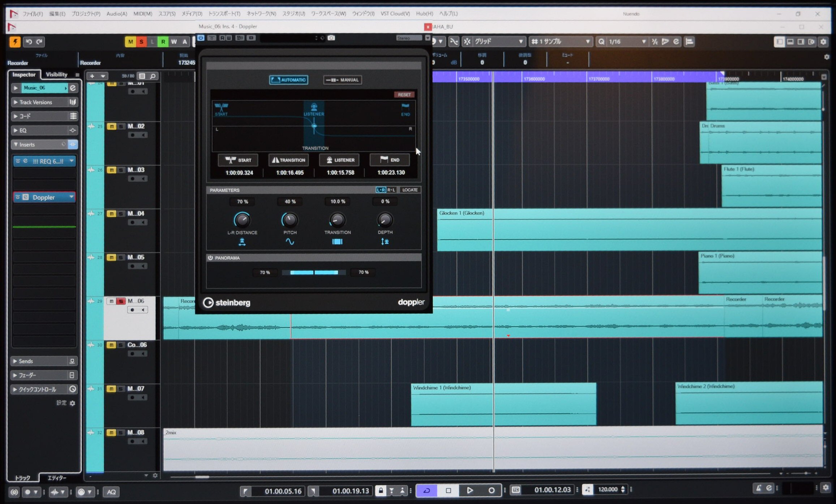Click the Music_06 edit channel settings icon
The height and width of the screenshot is (504, 836).
point(73,88)
